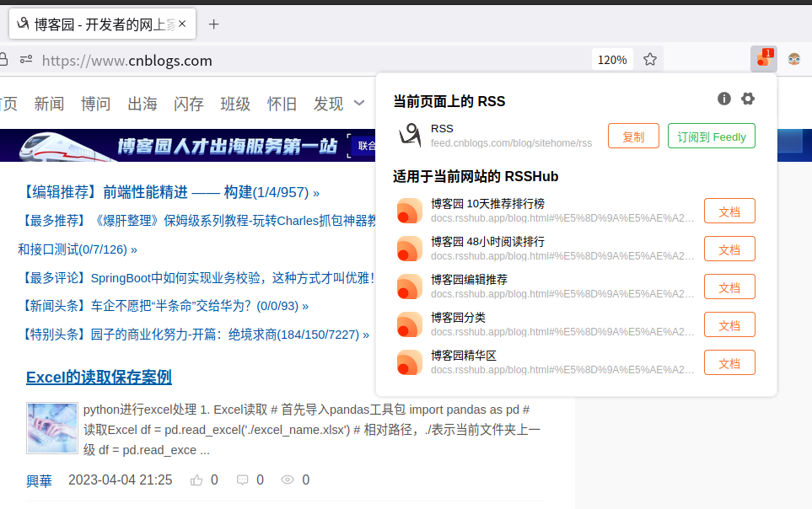Expand the 发现 navigation dropdown
Viewport: 812px width, 509px height.
[333, 103]
